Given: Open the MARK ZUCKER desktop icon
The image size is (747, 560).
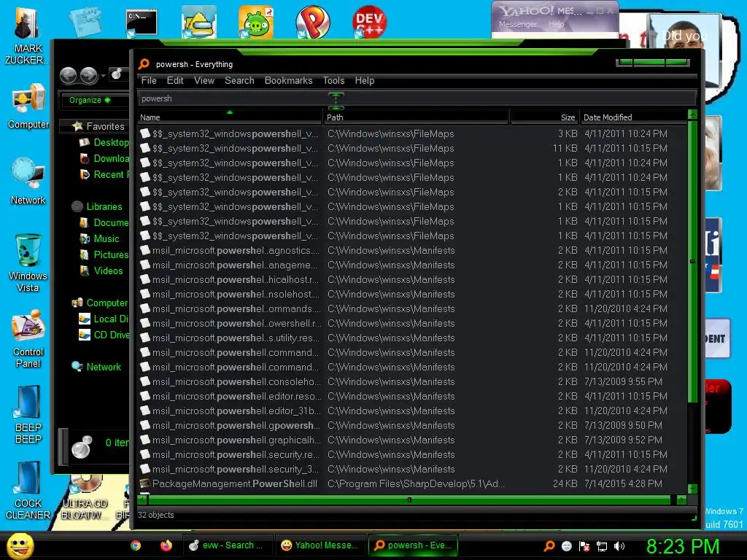Looking at the screenshot, I should (x=26, y=36).
